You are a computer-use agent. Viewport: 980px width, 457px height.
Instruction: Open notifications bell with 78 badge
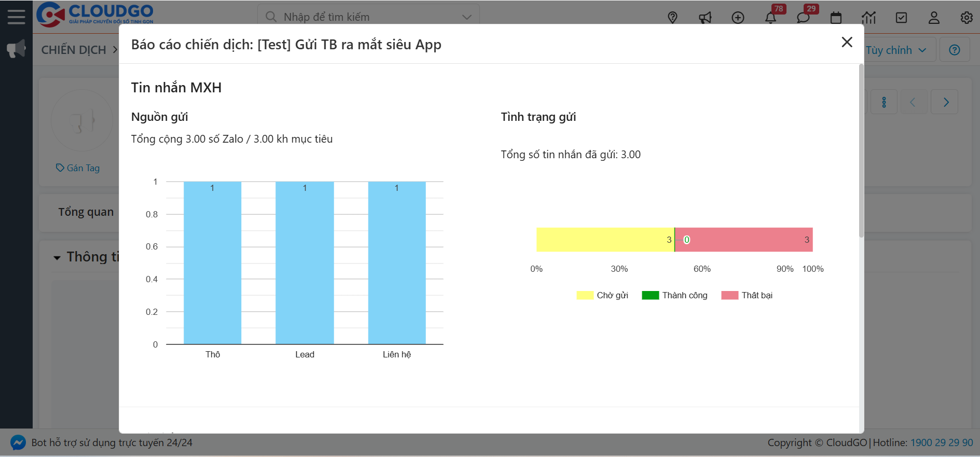(770, 18)
